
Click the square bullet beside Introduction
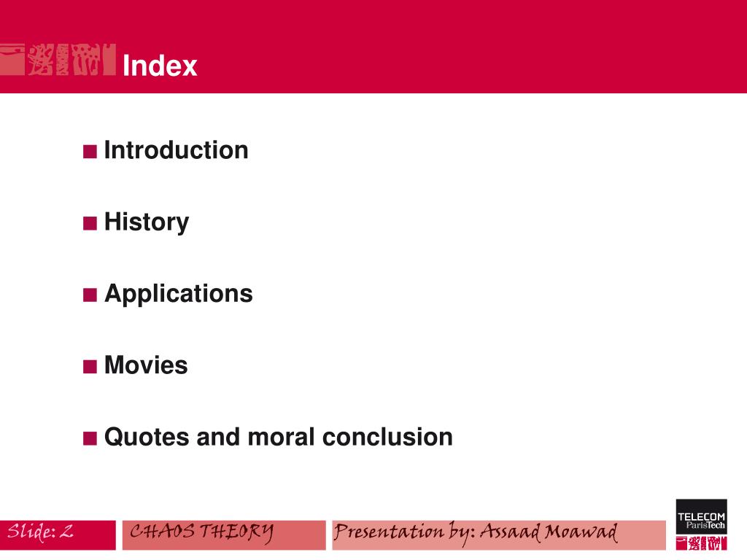(x=90, y=152)
